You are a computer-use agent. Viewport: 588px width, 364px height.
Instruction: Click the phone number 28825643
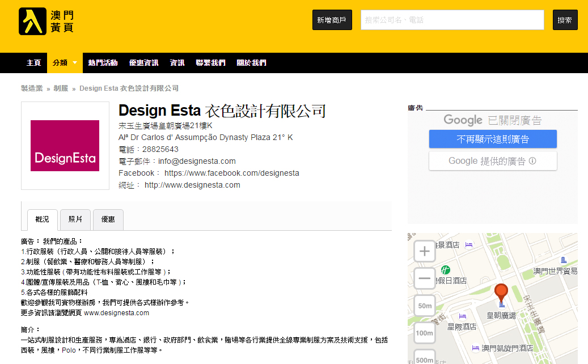point(160,150)
